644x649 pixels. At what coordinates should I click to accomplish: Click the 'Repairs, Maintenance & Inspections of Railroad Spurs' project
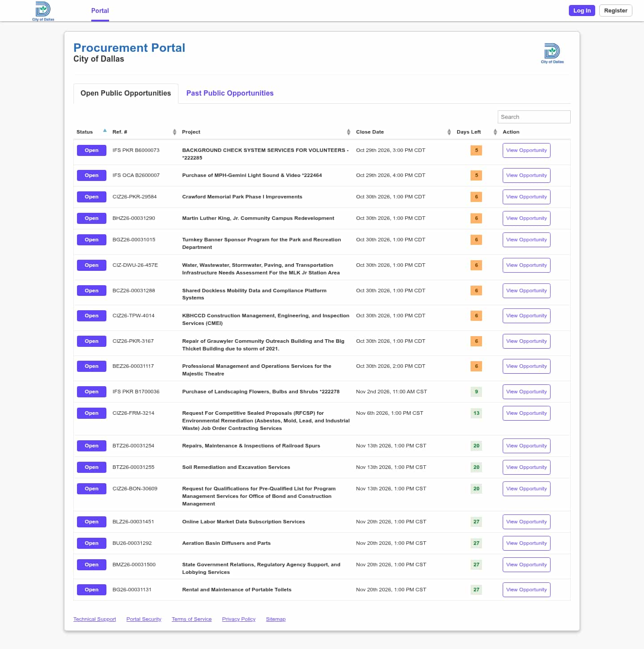[x=251, y=446]
